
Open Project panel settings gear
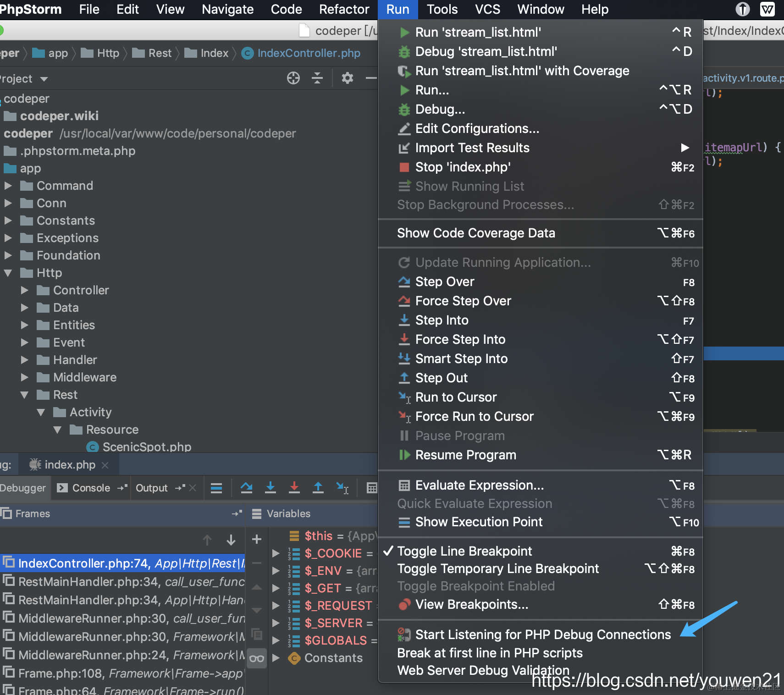(348, 78)
